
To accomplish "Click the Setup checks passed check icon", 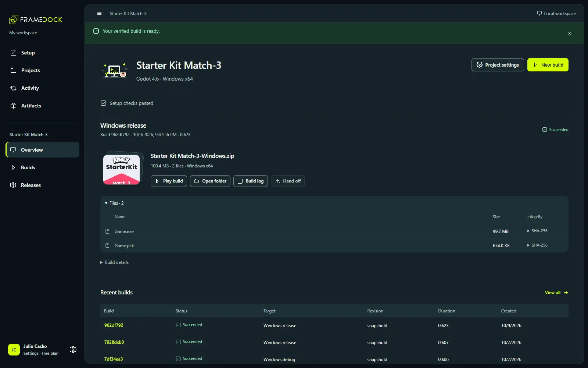I will pos(104,103).
